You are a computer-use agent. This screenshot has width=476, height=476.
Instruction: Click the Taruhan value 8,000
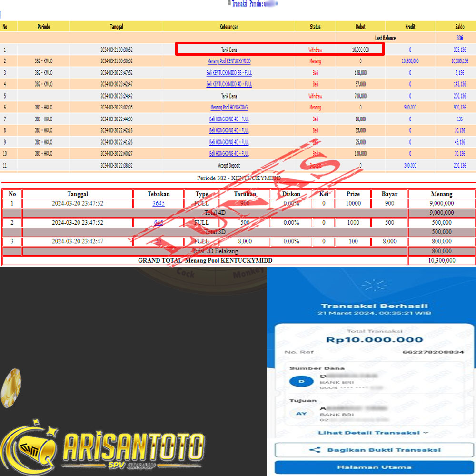point(245,241)
